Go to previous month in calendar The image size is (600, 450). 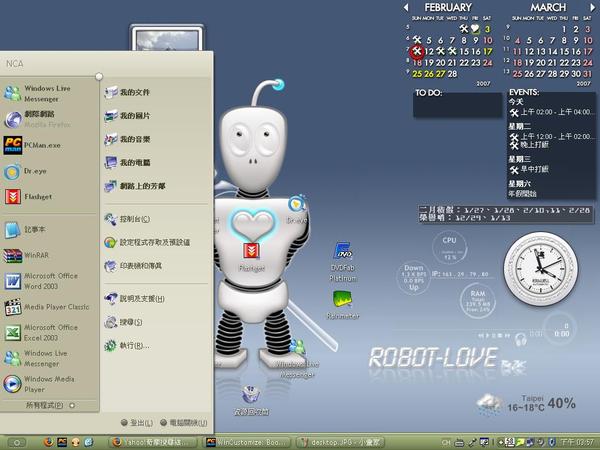[406, 7]
